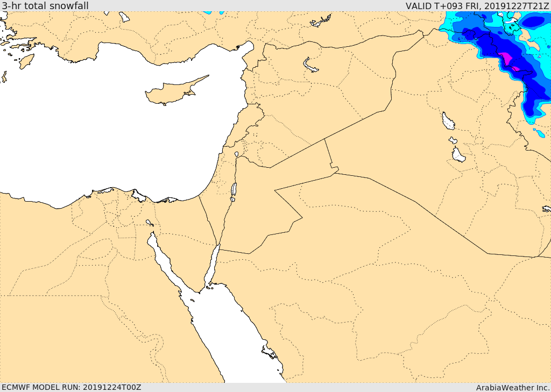Click the 'ECMWF MODEL RUN: 20191224T00Z' text
The image size is (551, 392).
point(72,387)
